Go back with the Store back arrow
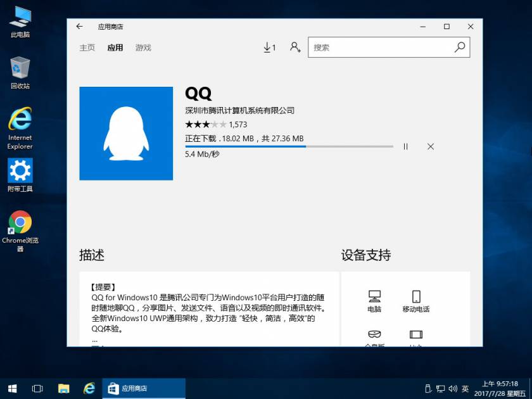532x399 pixels. pyautogui.click(x=79, y=27)
